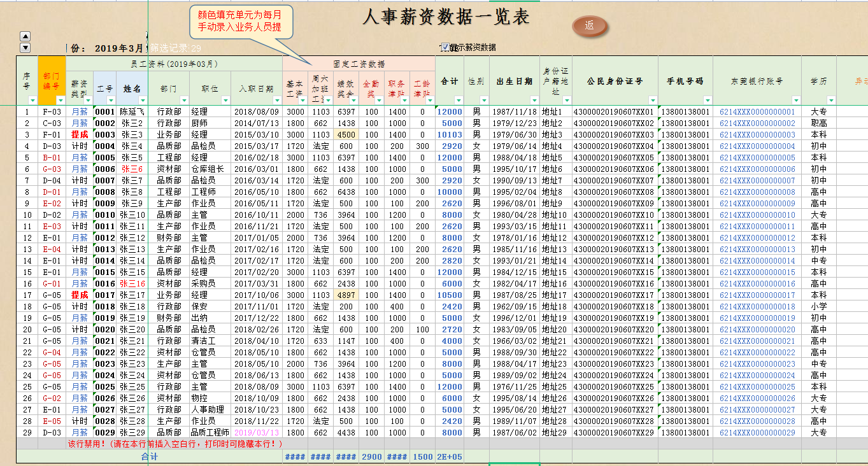The height and width of the screenshot is (466, 868).
Task: Open the filter on the 基本工资 column
Action: [x=302, y=100]
